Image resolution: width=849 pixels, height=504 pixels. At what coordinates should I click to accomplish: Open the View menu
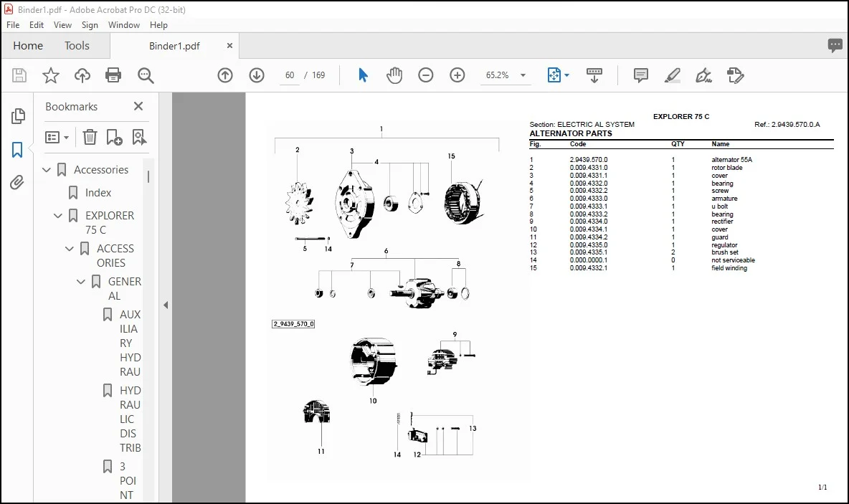click(62, 25)
